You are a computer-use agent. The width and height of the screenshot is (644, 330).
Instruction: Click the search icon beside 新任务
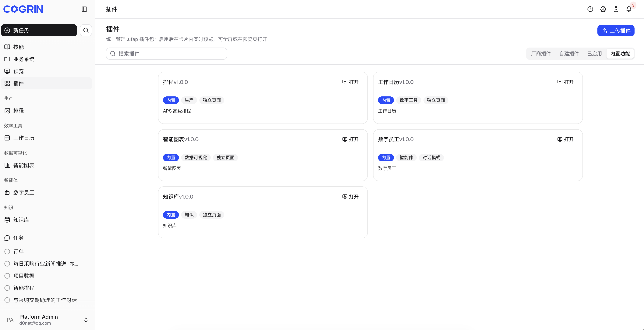click(x=86, y=30)
